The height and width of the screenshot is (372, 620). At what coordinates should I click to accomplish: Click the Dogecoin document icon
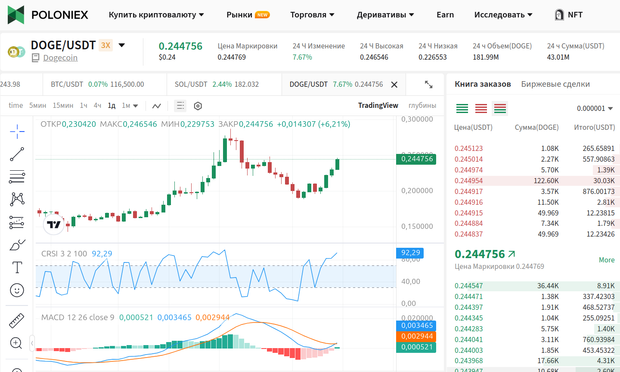(x=35, y=58)
